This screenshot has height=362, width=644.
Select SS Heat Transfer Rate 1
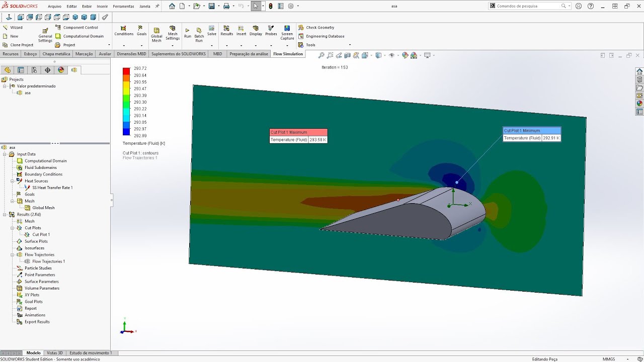click(52, 188)
